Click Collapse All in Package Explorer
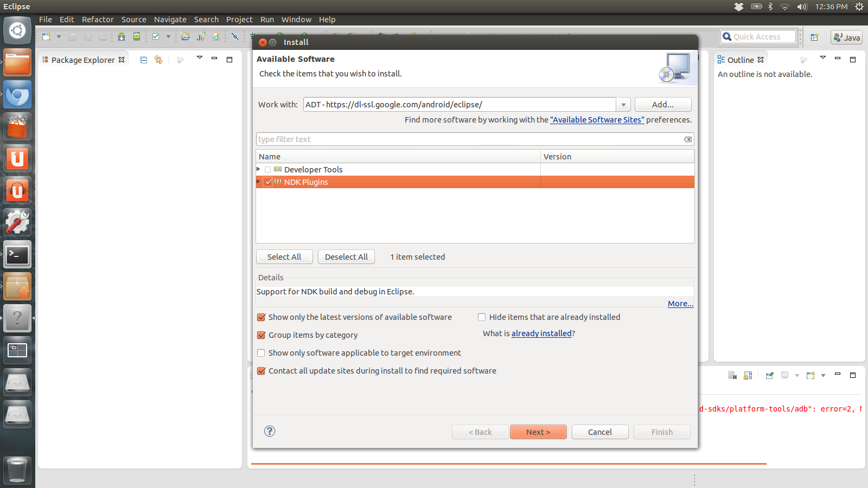868x488 pixels. pos(143,60)
